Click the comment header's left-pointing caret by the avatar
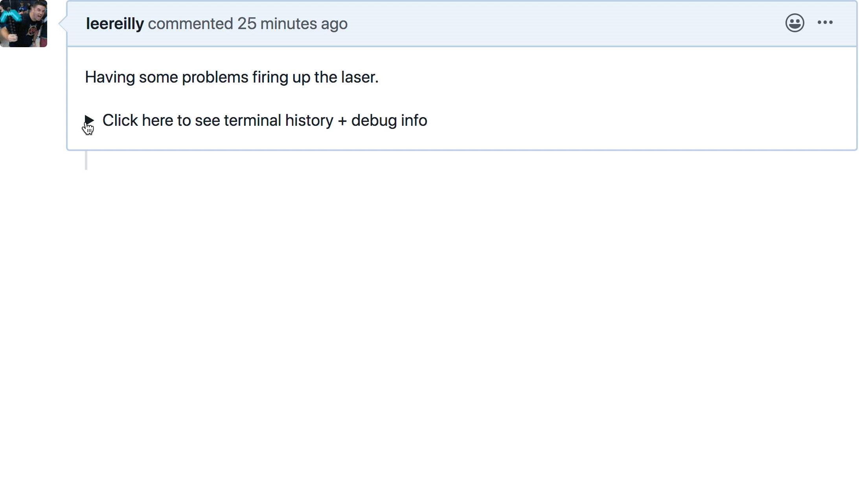The height and width of the screenshot is (504, 859). click(63, 24)
